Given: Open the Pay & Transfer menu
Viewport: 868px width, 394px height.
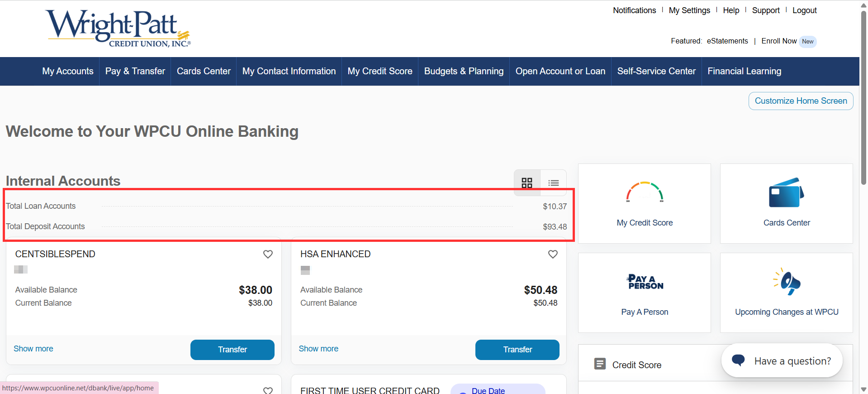Looking at the screenshot, I should (135, 71).
